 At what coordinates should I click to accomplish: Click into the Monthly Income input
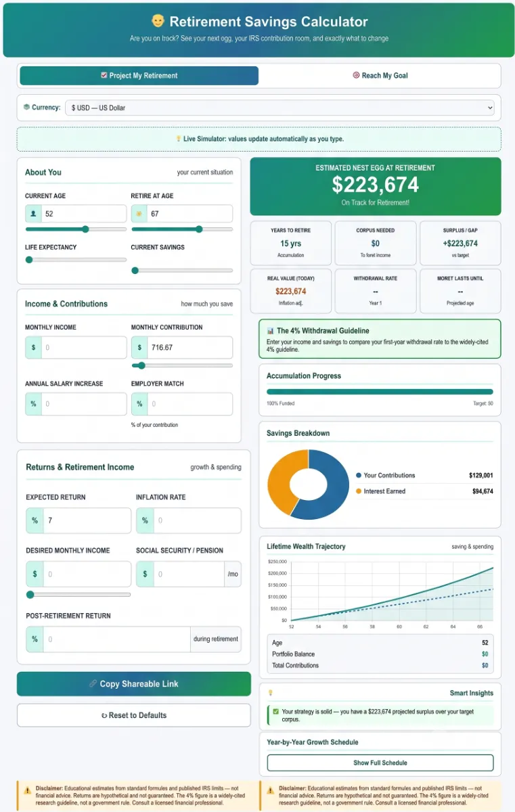(84, 348)
